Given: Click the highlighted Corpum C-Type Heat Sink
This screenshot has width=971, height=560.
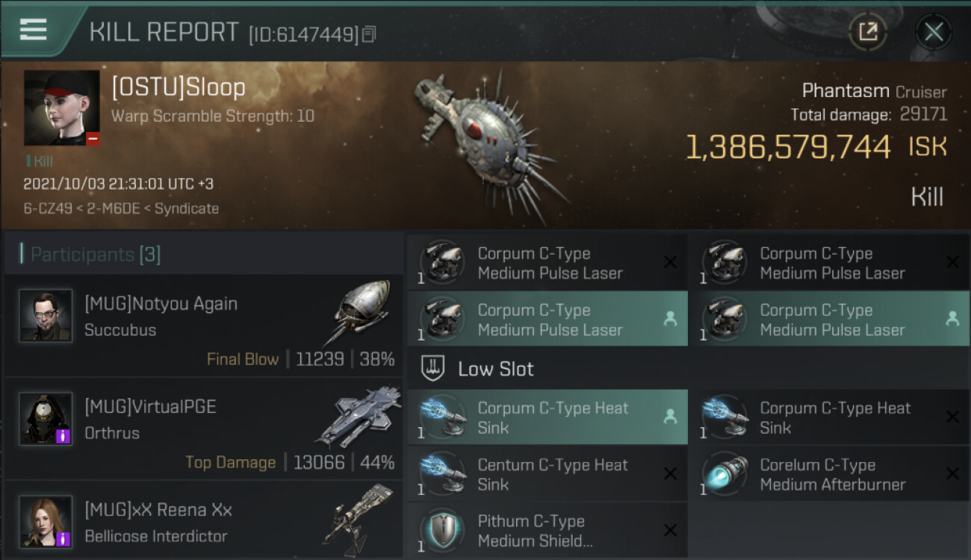Looking at the screenshot, I should tap(547, 417).
